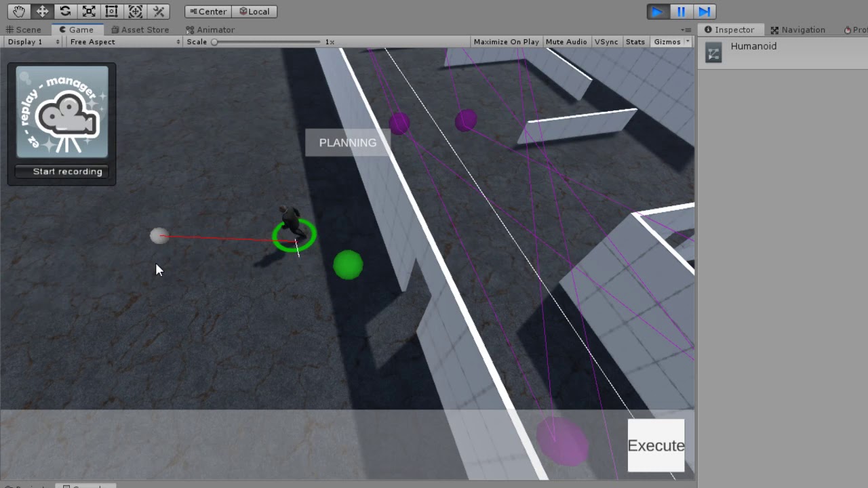Toggle VSync in Game view
Screen dimensions: 868x488
(x=606, y=42)
